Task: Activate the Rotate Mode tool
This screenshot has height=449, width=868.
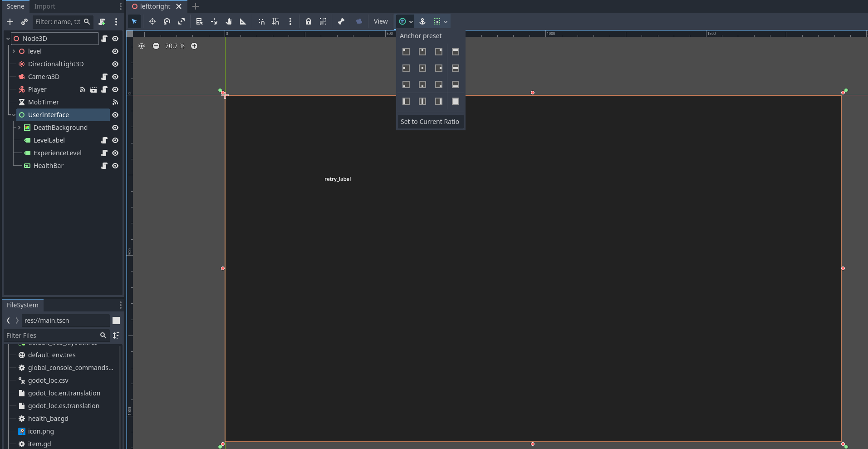Action: 167,21
